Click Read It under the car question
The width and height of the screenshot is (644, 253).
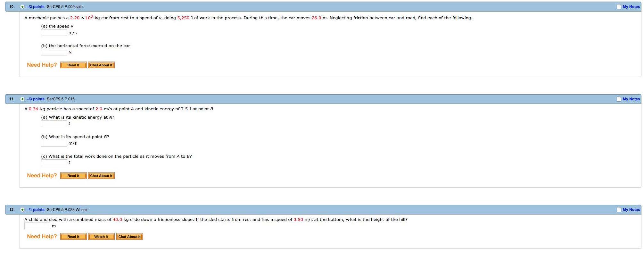pyautogui.click(x=73, y=65)
